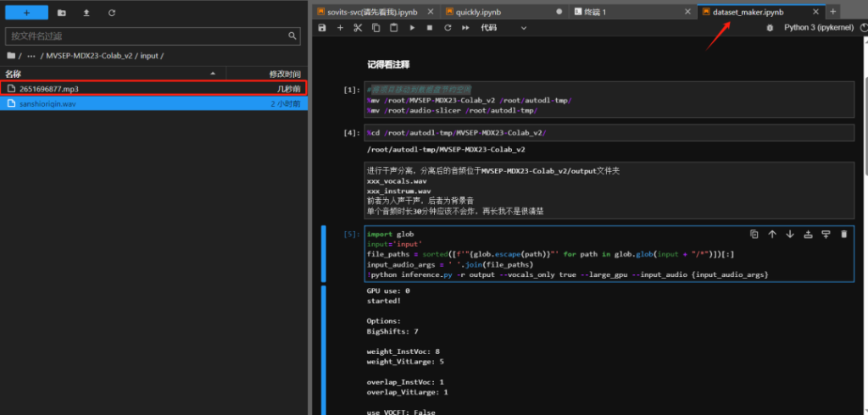Sort files by the 名称 column header
This screenshot has height=415, width=868.
pyautogui.click(x=14, y=74)
